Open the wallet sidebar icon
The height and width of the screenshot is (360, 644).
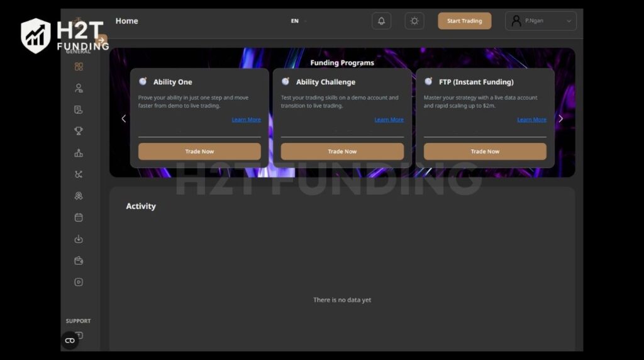[x=79, y=261]
